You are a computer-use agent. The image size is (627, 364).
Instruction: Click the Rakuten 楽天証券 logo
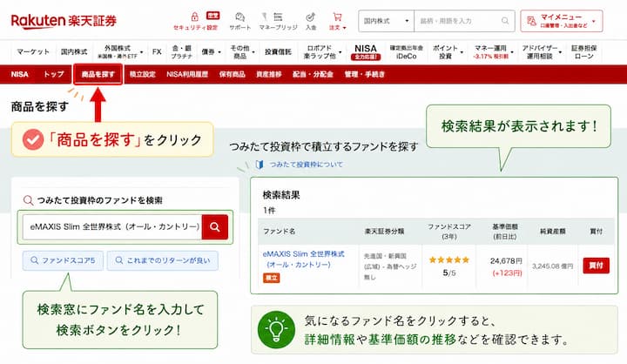click(64, 20)
